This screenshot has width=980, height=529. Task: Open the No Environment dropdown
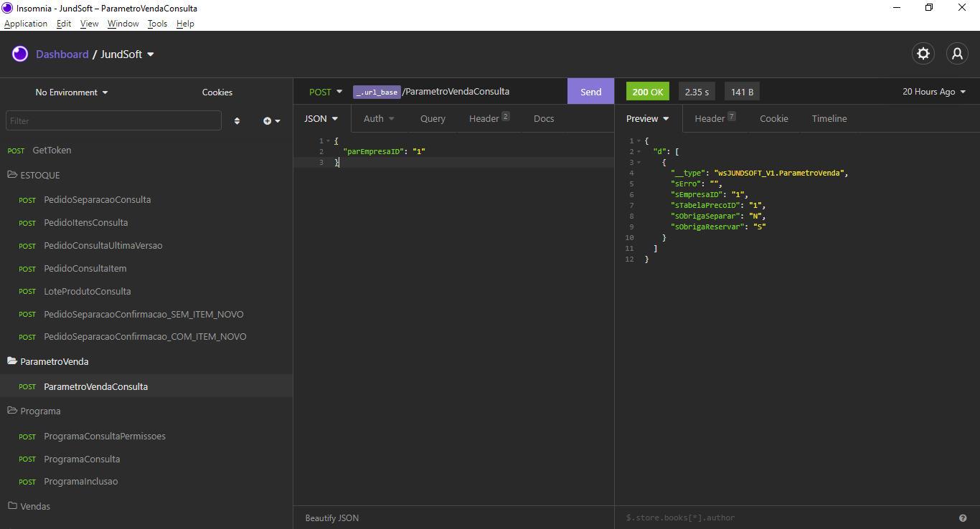72,92
